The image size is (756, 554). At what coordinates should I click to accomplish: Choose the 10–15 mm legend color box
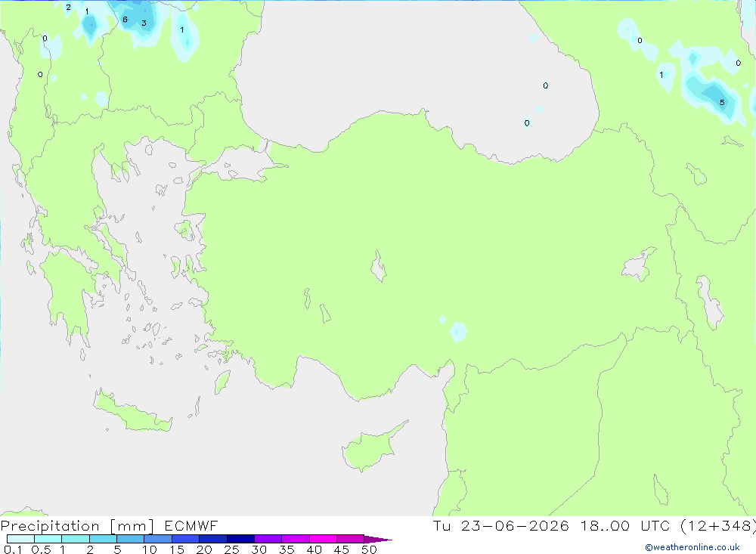click(158, 539)
